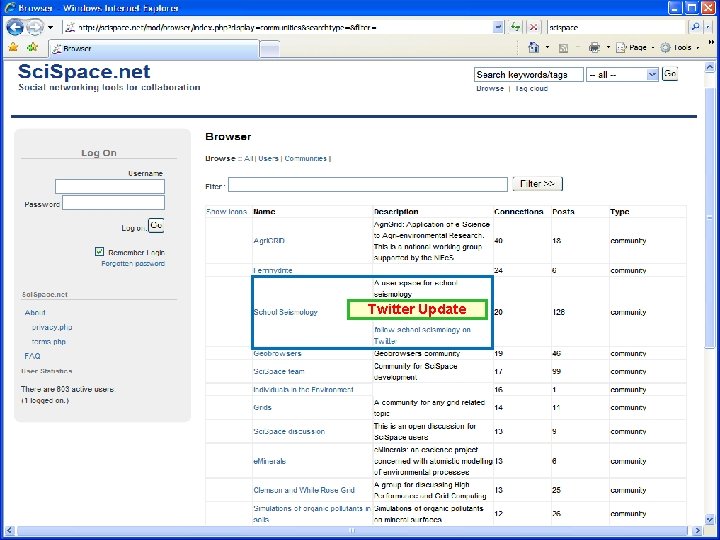The image size is (720, 540).
Task: Click the horizontal scrollbar right arrow
Action: click(x=698, y=530)
